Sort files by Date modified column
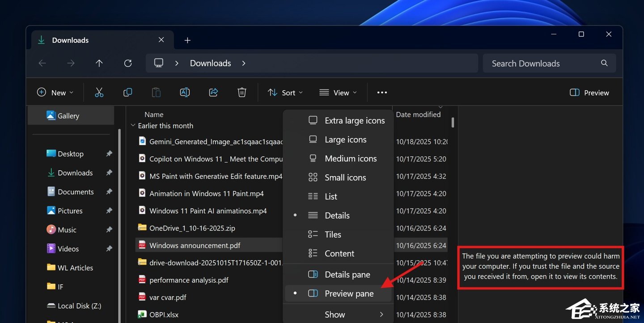Screen dimensions: 644x323 (418, 114)
